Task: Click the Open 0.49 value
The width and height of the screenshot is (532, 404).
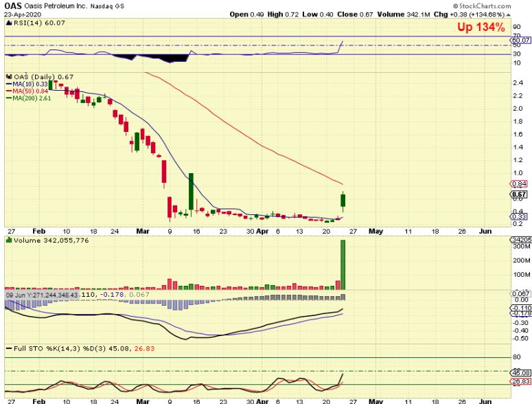Action: 246,14
